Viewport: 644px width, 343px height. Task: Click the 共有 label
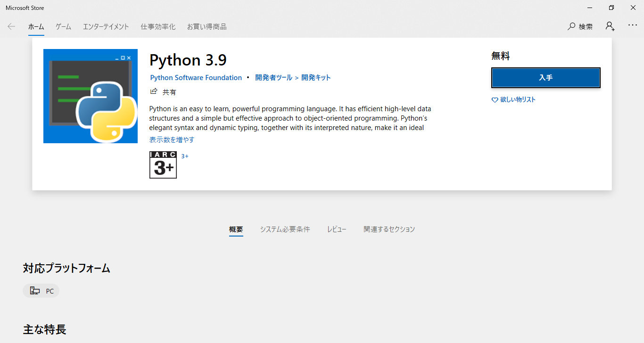click(169, 92)
